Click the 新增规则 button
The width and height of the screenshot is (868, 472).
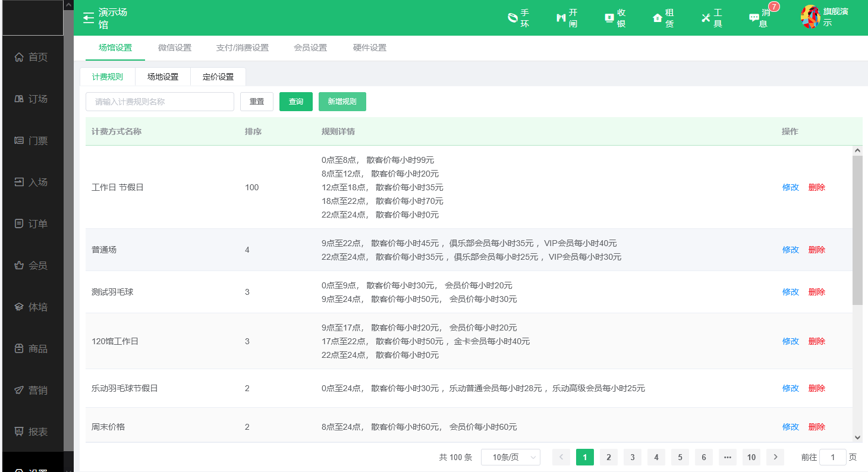342,101
